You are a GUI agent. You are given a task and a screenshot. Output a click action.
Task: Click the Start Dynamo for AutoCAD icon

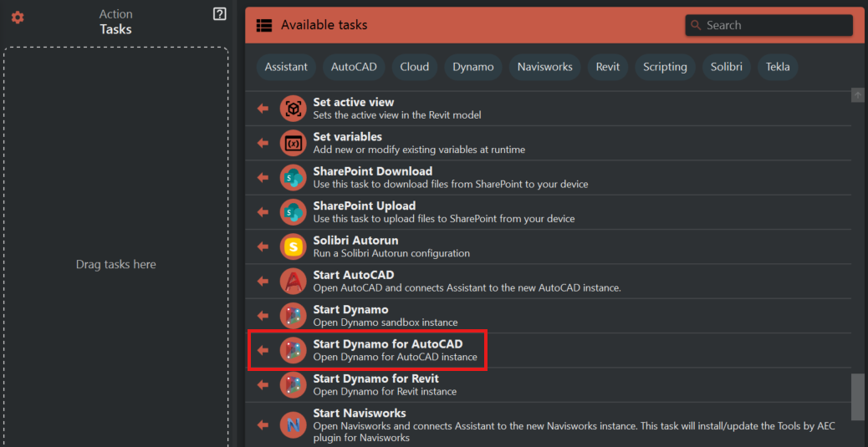(294, 350)
